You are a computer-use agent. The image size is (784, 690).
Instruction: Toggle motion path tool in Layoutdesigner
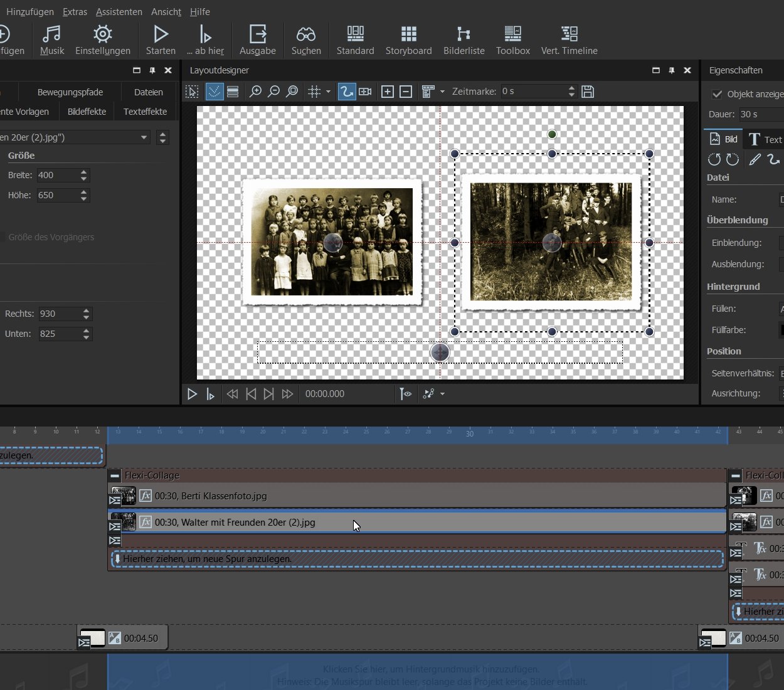click(x=346, y=92)
